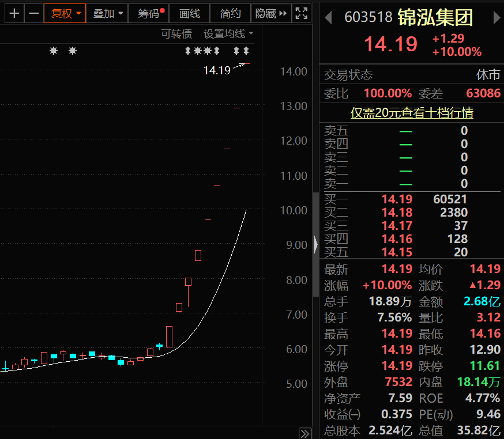Viewport: 504px width, 439px height.
Task: Open the 复权 dropdown
Action: [65, 13]
